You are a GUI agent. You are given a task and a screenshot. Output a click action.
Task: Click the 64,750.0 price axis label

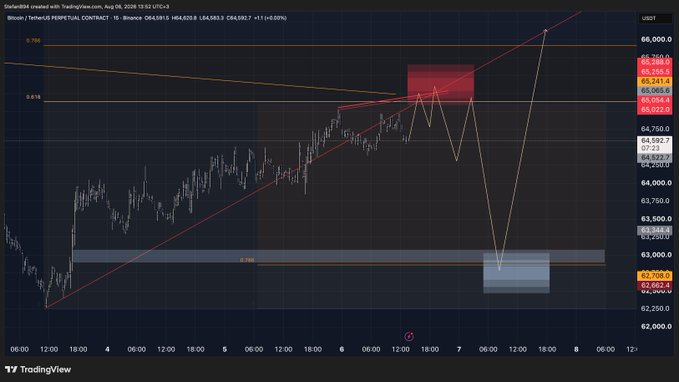(x=656, y=129)
